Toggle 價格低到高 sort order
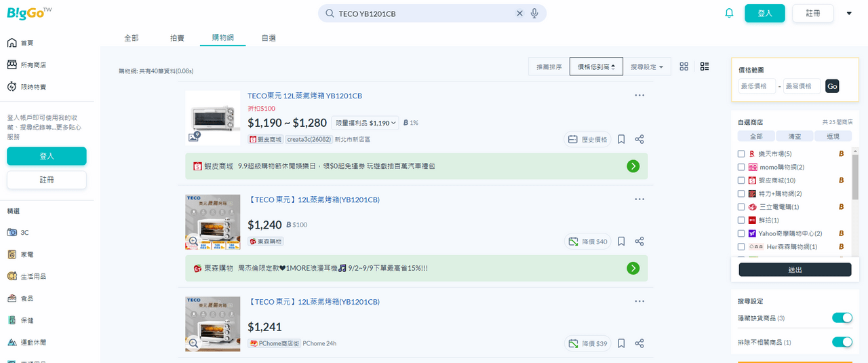 coord(596,66)
